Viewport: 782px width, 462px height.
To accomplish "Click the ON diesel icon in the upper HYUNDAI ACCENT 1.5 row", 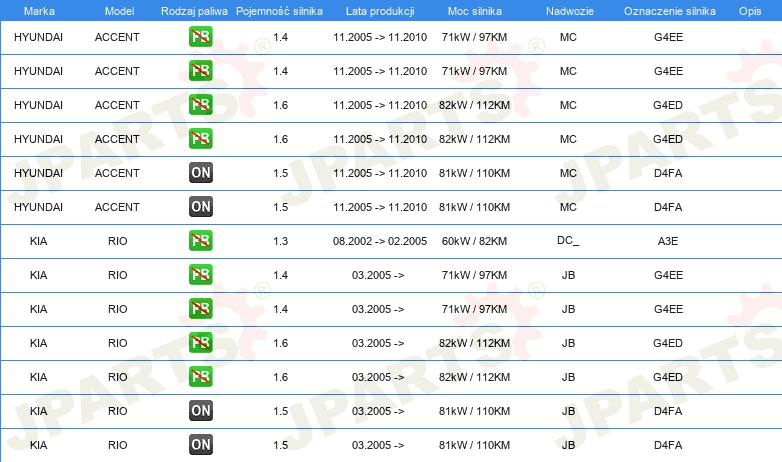I will tap(200, 173).
